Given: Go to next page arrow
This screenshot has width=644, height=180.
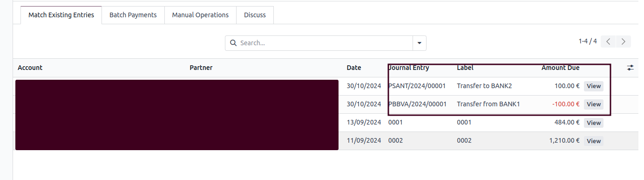Looking at the screenshot, I should pyautogui.click(x=624, y=41).
